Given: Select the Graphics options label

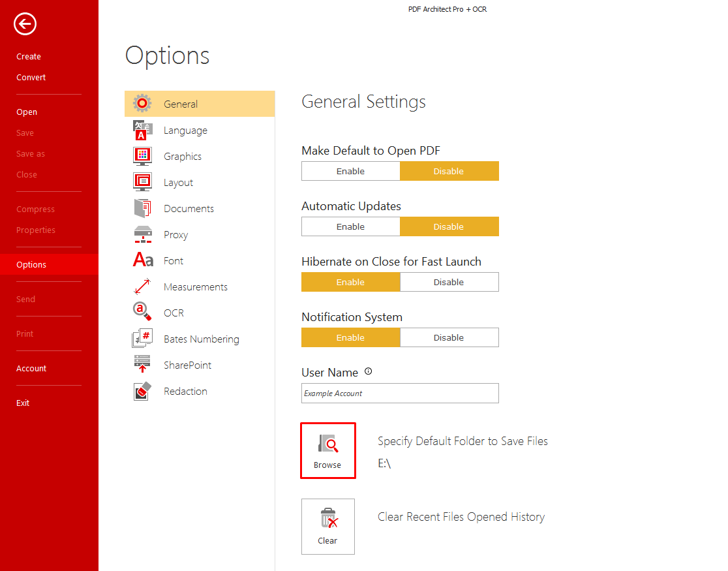Looking at the screenshot, I should click(183, 157).
